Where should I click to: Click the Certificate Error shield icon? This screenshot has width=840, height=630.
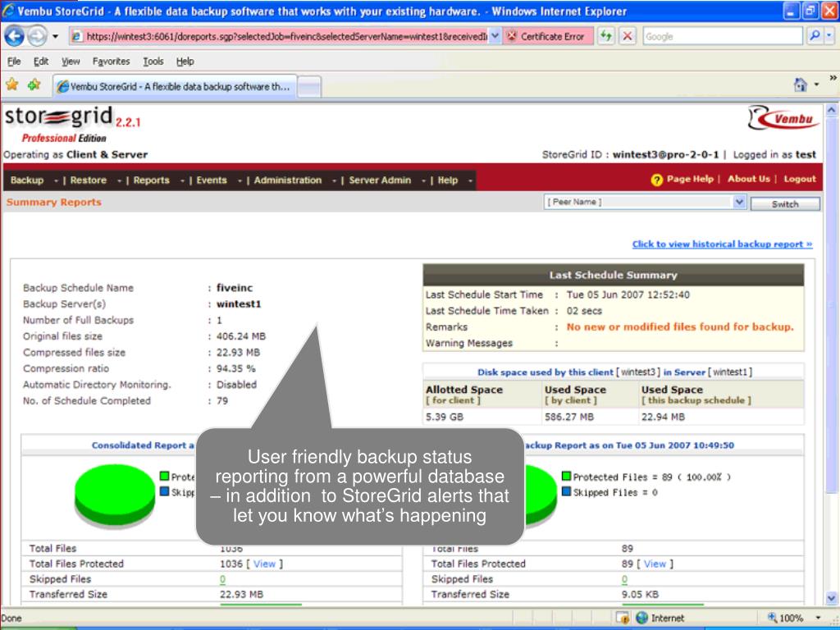512,36
